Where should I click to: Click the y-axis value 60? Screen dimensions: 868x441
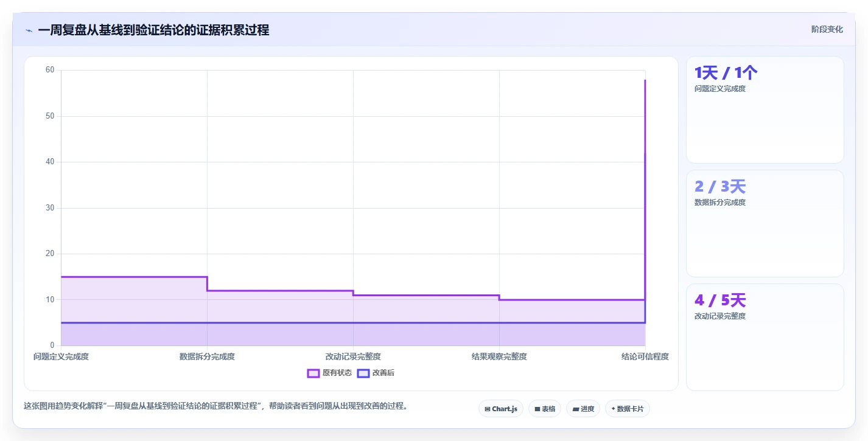[50, 70]
